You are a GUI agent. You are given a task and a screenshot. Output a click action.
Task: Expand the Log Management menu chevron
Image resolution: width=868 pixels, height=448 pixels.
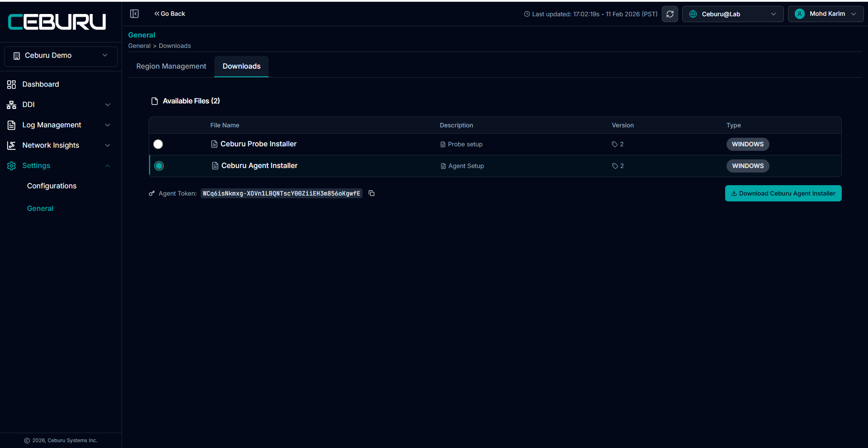coord(108,125)
